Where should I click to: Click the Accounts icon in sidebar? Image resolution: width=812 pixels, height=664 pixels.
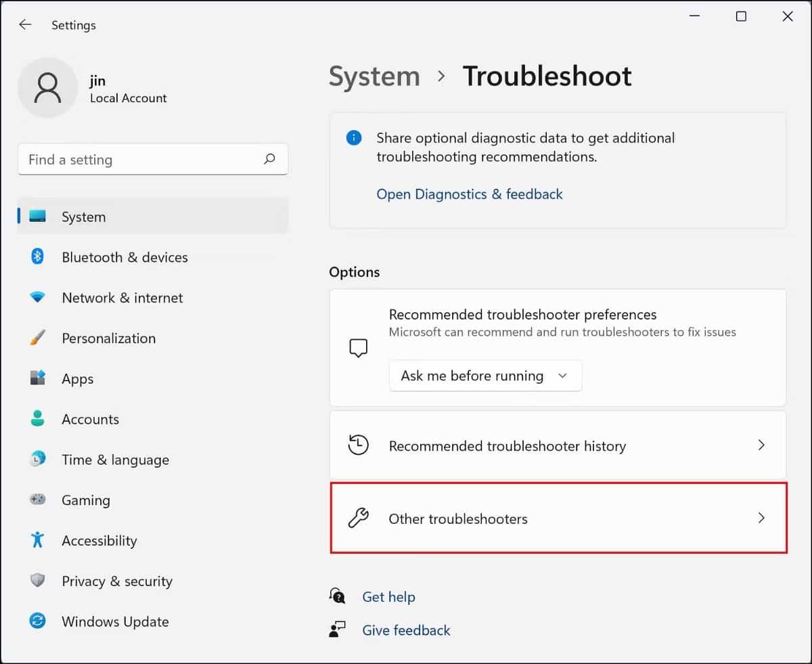(37, 419)
